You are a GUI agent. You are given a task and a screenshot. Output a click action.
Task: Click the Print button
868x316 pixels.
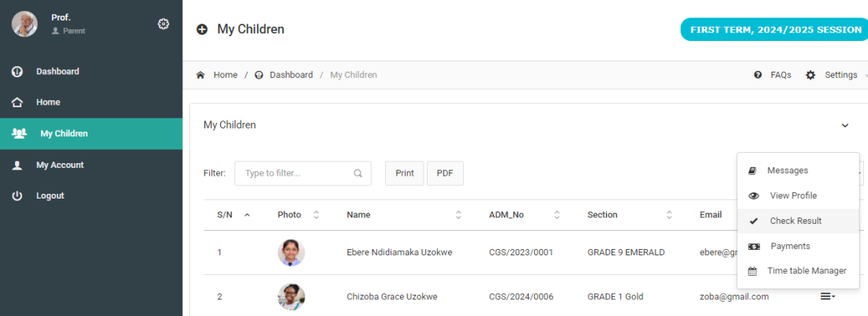405,173
